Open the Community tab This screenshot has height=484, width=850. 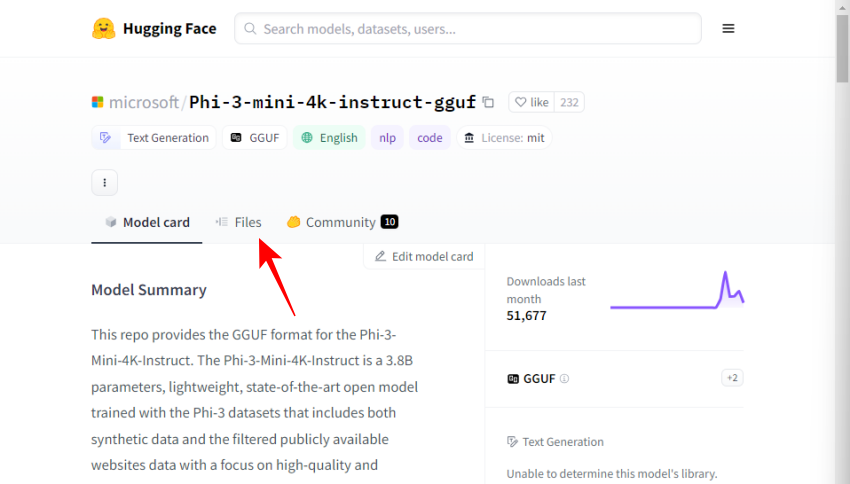(343, 222)
